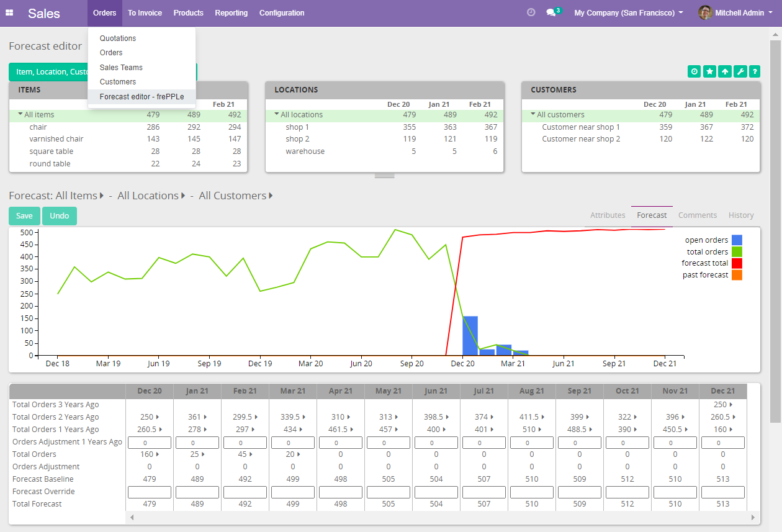Click the upload arrow icon
Viewport: 782px width, 532px height.
(725, 71)
